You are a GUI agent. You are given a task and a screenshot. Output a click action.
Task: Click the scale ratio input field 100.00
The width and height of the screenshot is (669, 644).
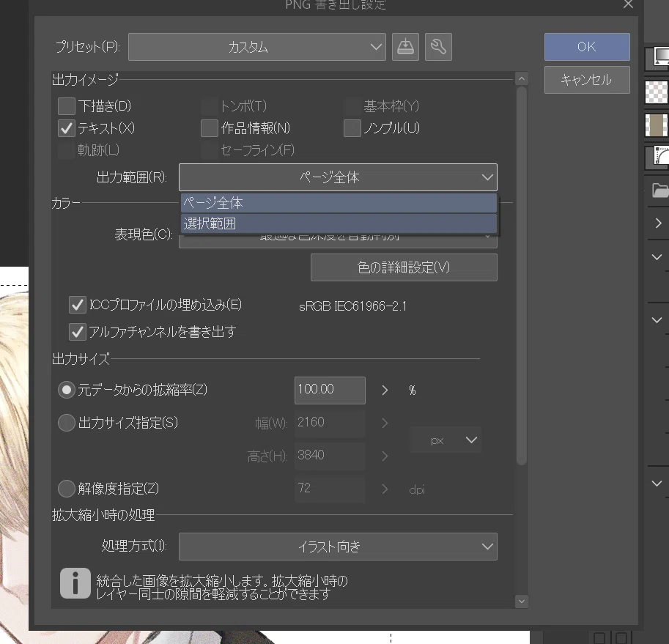[x=330, y=391]
